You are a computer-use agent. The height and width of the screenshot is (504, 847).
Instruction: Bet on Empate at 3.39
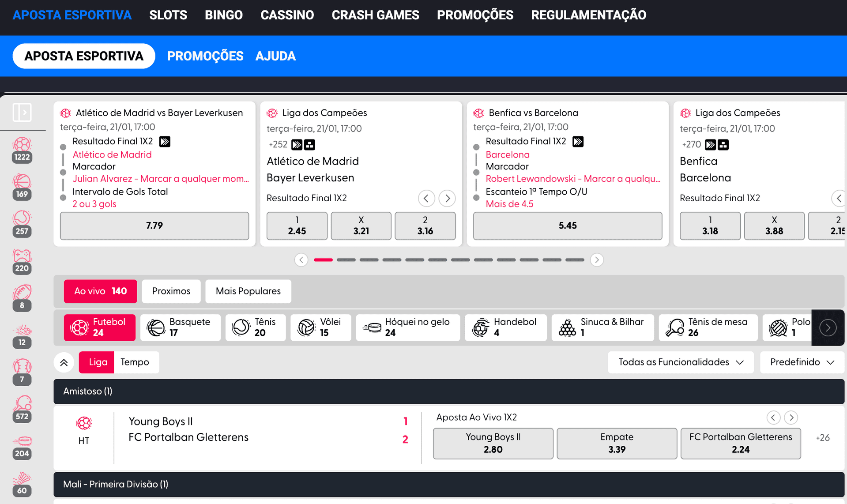tap(617, 444)
